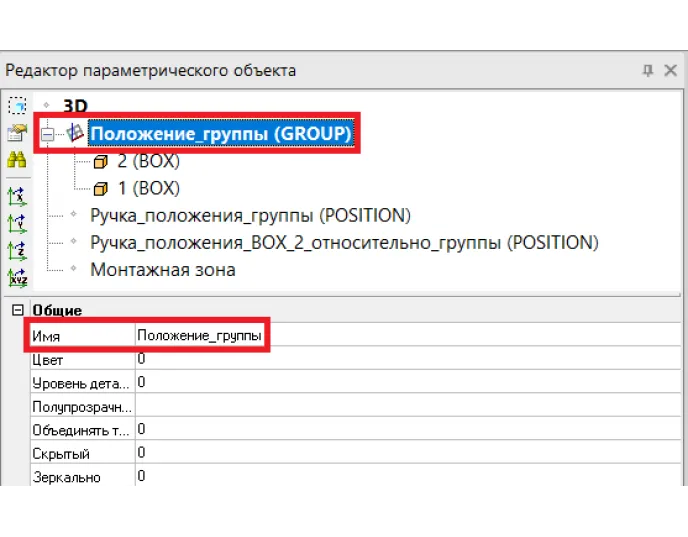Click the Полупрозрачн... empty value field
The width and height of the screenshot is (688, 537).
tap(408, 405)
